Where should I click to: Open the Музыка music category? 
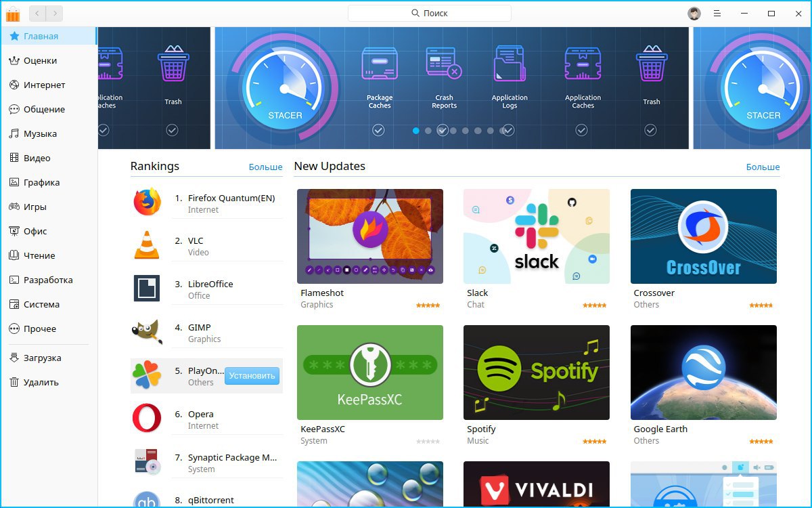(x=49, y=133)
